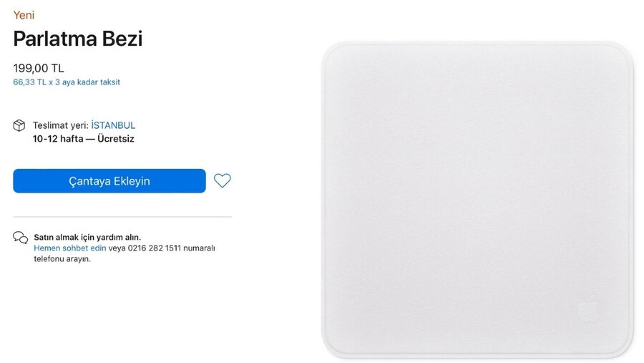Click the 199,00 TL price text

(x=39, y=68)
